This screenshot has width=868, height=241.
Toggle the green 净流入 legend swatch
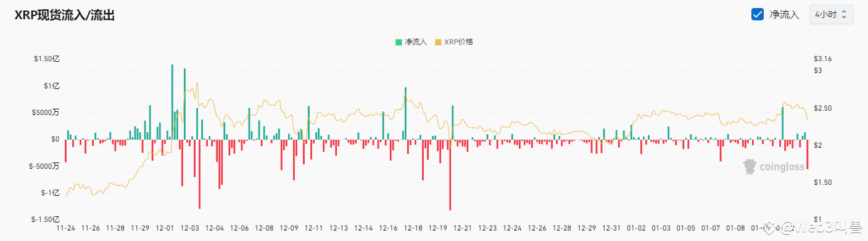click(x=399, y=42)
